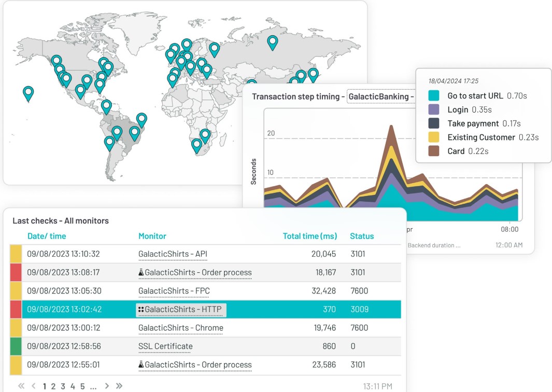Viewport: 552px width, 392px height.
Task: Click the map pin in northern Russia
Action: coord(273,43)
